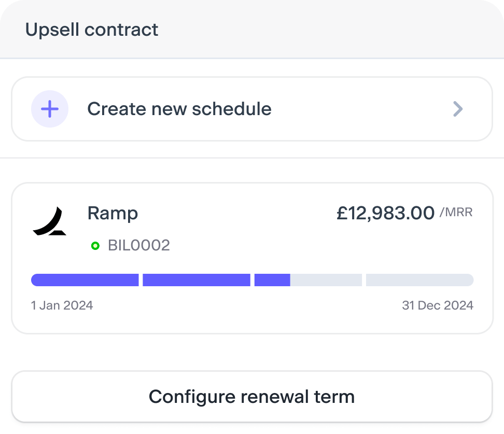Select the Ramp billing schedule name

113,214
